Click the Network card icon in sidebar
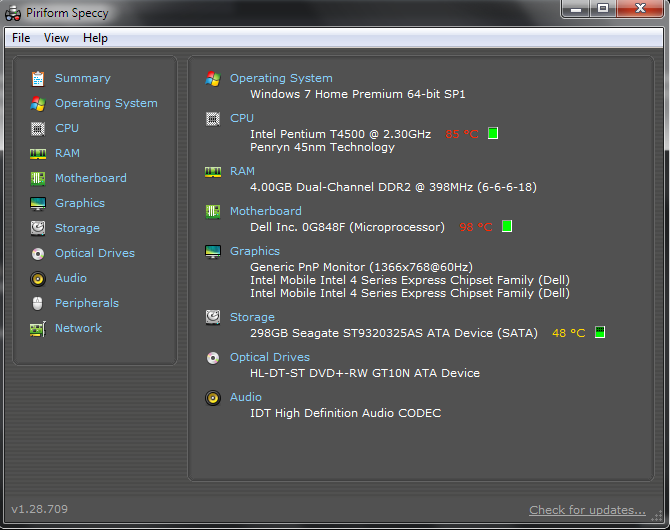Image resolution: width=670 pixels, height=530 pixels. click(x=38, y=329)
